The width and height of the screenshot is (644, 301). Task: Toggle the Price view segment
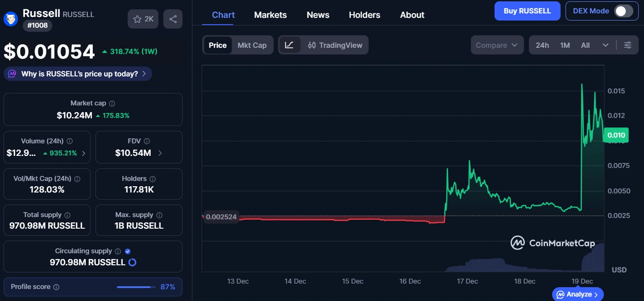(217, 45)
